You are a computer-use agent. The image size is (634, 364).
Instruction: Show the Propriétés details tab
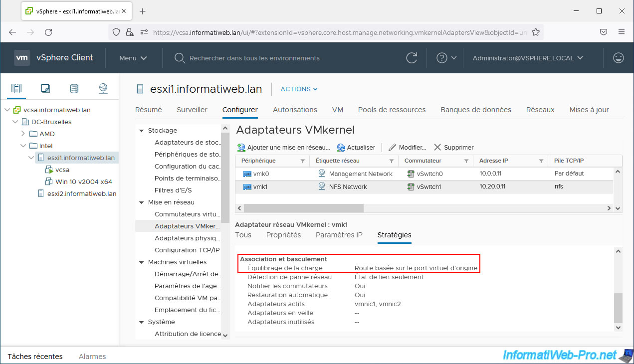pos(284,235)
